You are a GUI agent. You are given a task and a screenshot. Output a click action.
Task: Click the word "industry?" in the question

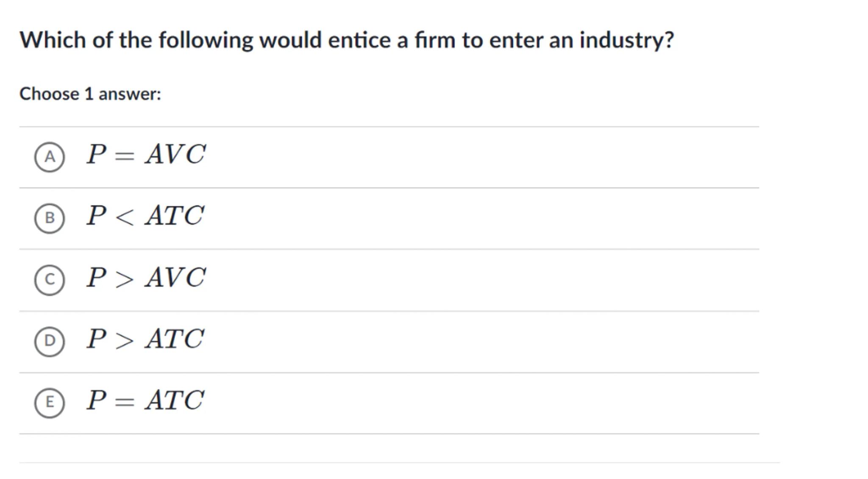[x=626, y=41]
